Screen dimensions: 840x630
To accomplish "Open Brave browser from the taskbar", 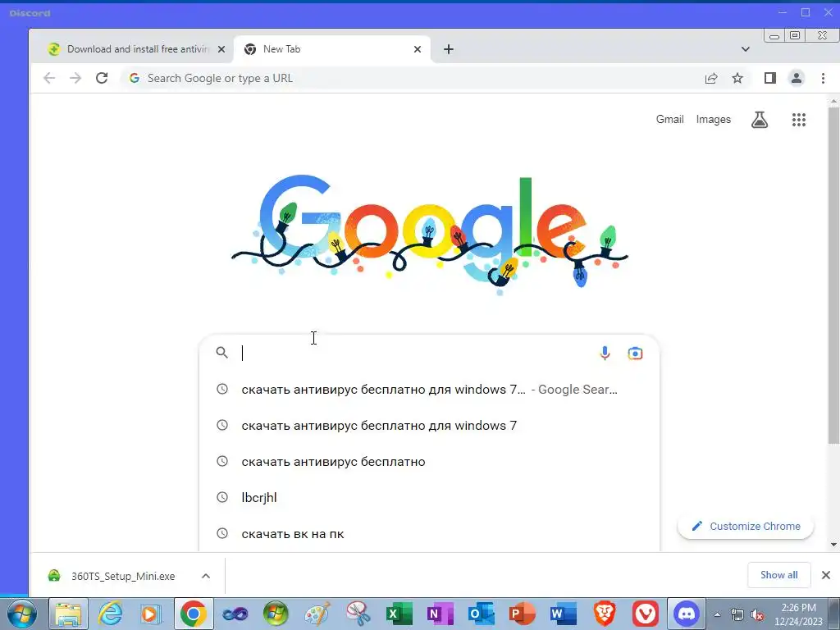I will [x=605, y=614].
